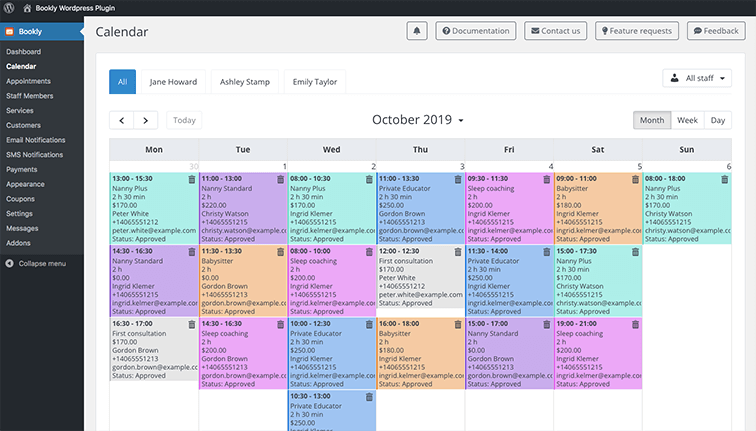Delete the Sunday 08:00 - 18:00 Nanny Plus appointment
This screenshot has height=431, width=756.
click(x=724, y=179)
